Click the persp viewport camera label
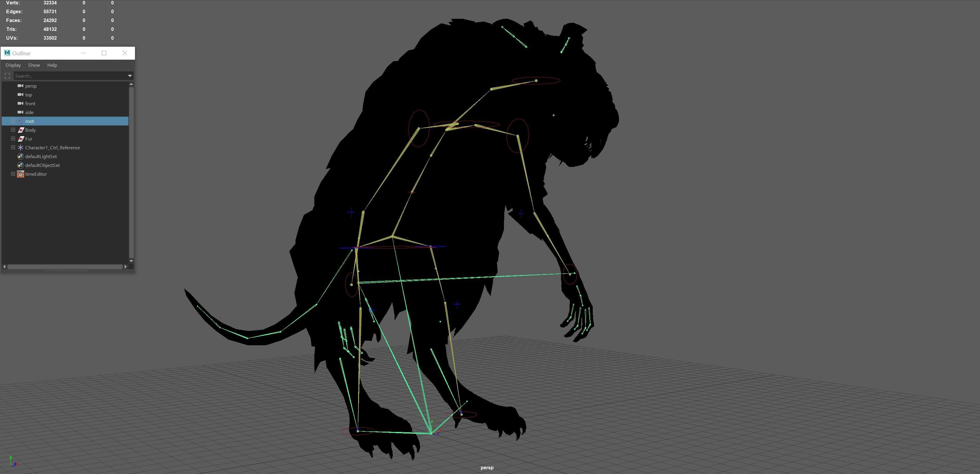The image size is (980, 474). pos(487,468)
